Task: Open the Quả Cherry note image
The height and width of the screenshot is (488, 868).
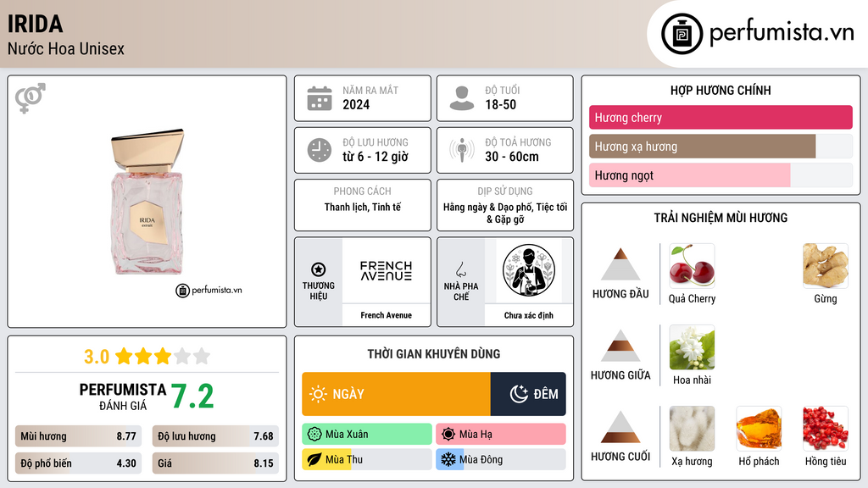Action: (x=692, y=265)
